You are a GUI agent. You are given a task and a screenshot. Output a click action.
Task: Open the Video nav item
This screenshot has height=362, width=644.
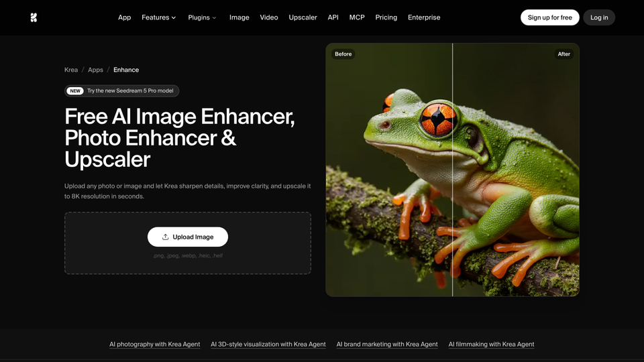click(268, 17)
